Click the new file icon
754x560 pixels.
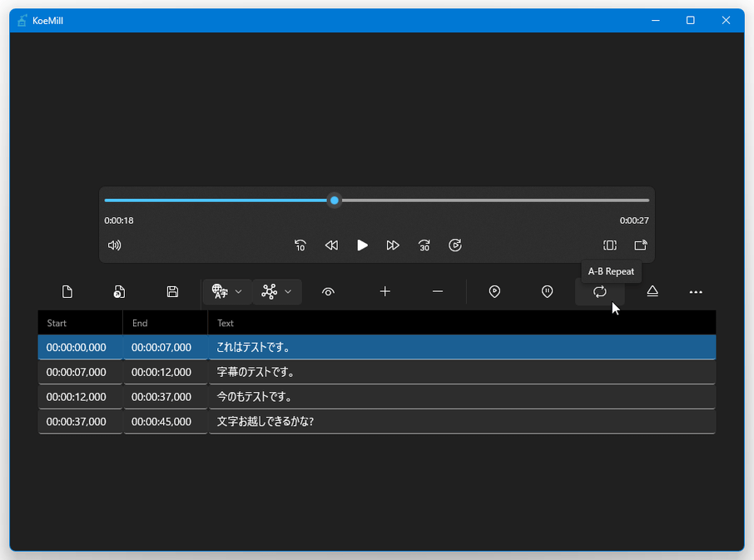pyautogui.click(x=67, y=291)
